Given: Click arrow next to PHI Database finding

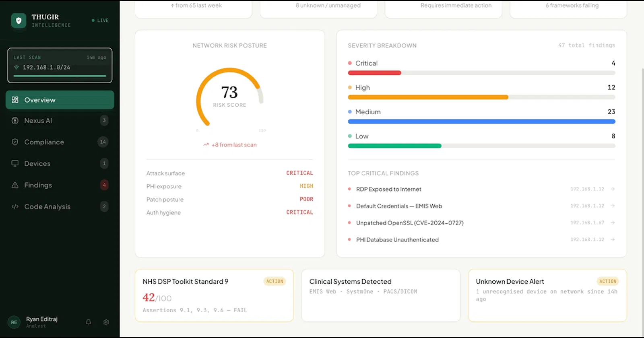Looking at the screenshot, I should (x=613, y=239).
